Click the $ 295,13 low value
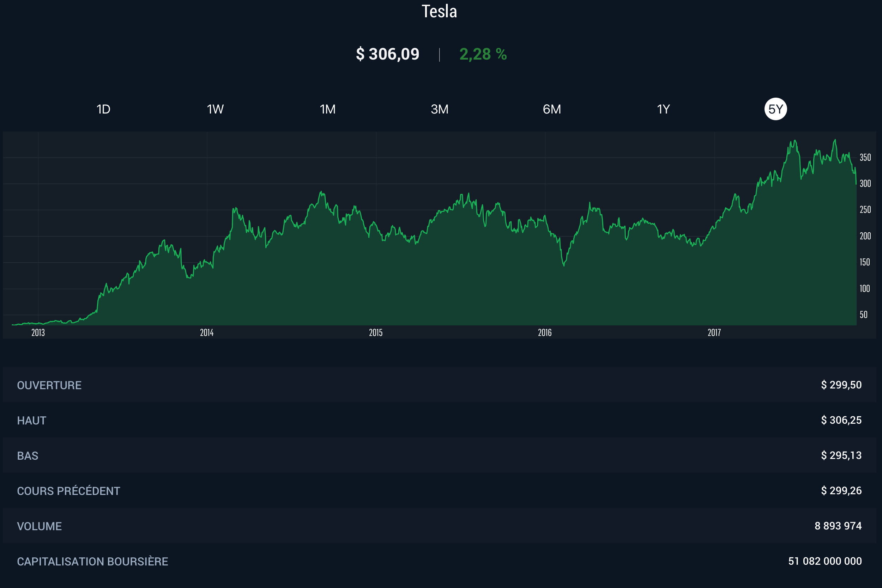Screen dimensions: 882x588 coord(841,455)
